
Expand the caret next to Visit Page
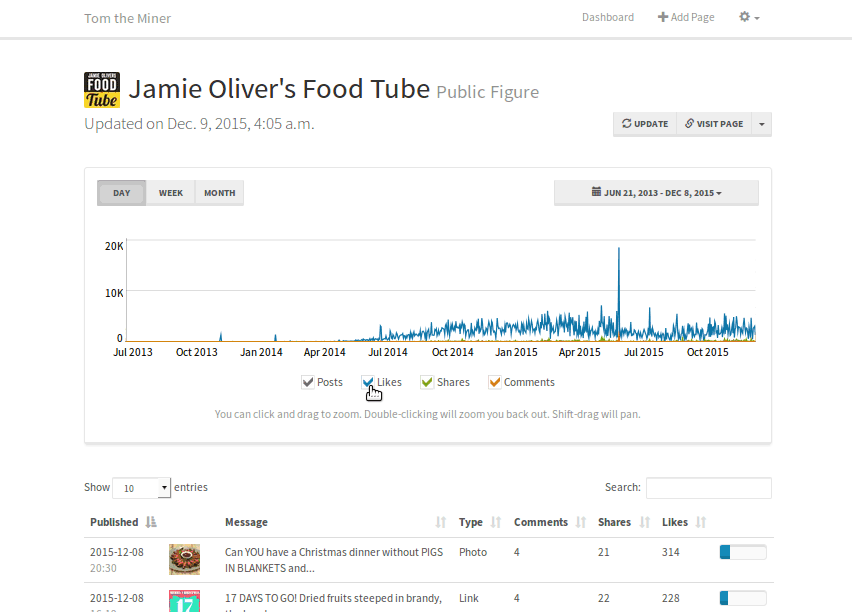click(x=762, y=124)
